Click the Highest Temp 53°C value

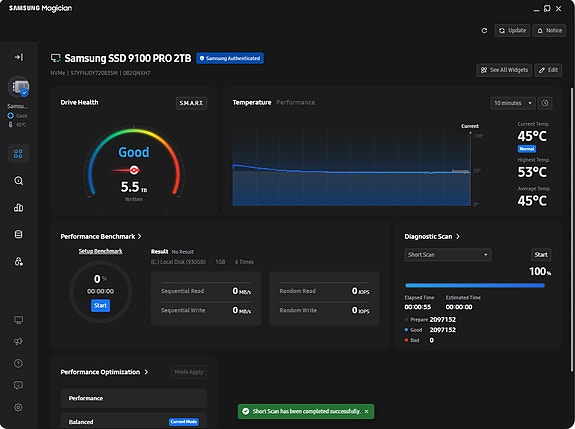[x=532, y=172]
